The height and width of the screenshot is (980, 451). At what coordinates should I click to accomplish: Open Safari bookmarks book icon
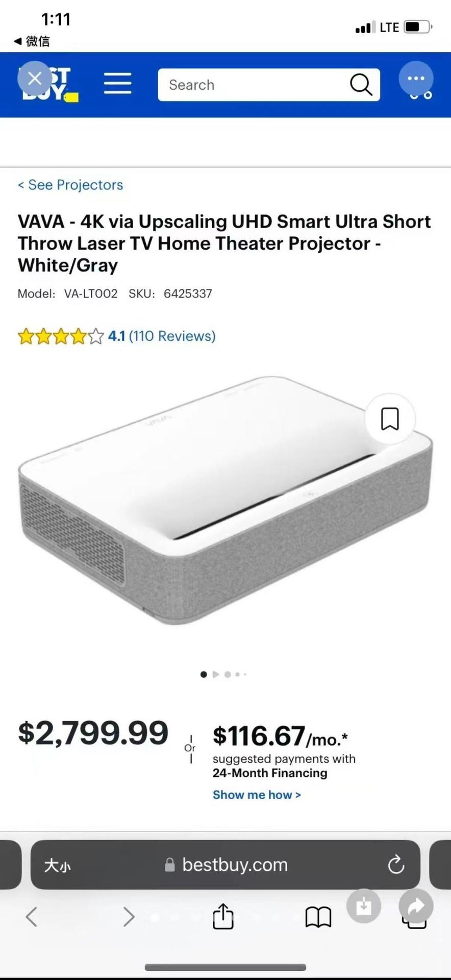pos(318,917)
